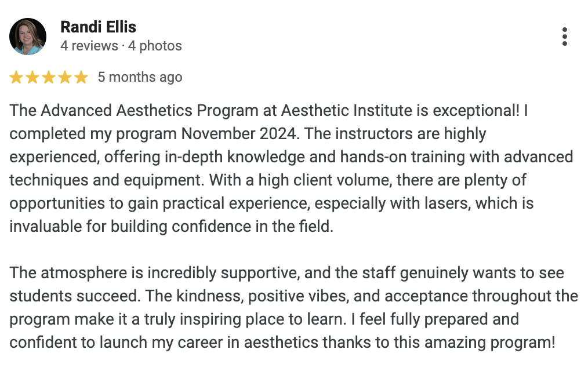This screenshot has height=371, width=588.
Task: Click the closing words "amazing program!"
Action: [490, 343]
